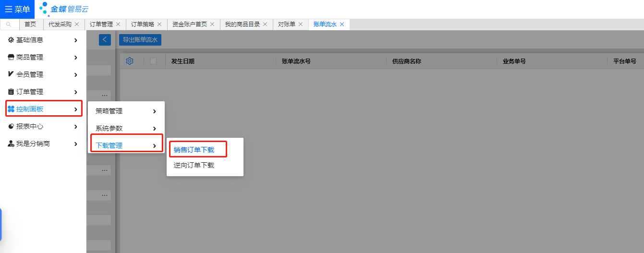Click the 导出账单流水 button
Image resolution: width=644 pixels, height=253 pixels.
pyautogui.click(x=140, y=40)
